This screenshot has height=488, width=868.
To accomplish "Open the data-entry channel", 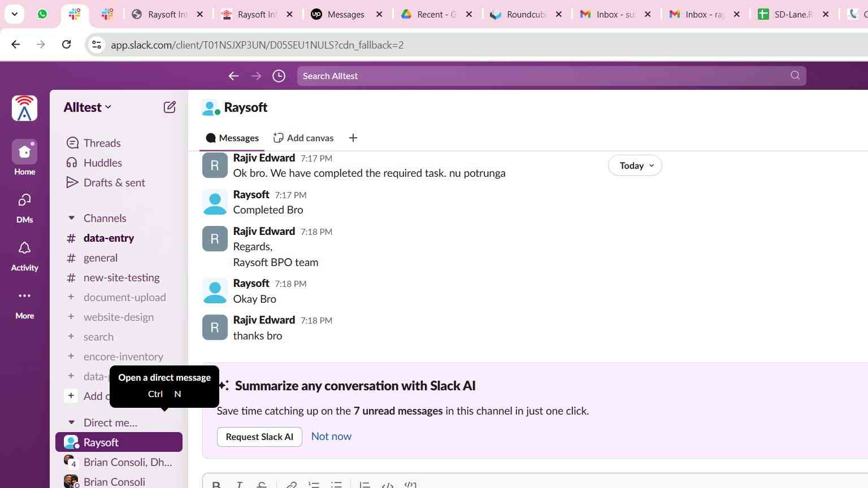I will pyautogui.click(x=119, y=238).
